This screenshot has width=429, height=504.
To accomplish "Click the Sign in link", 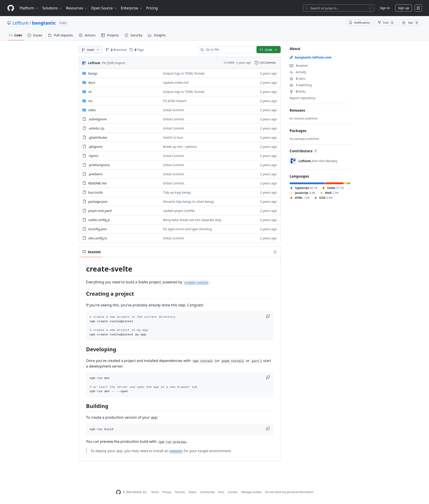I will click(x=385, y=8).
